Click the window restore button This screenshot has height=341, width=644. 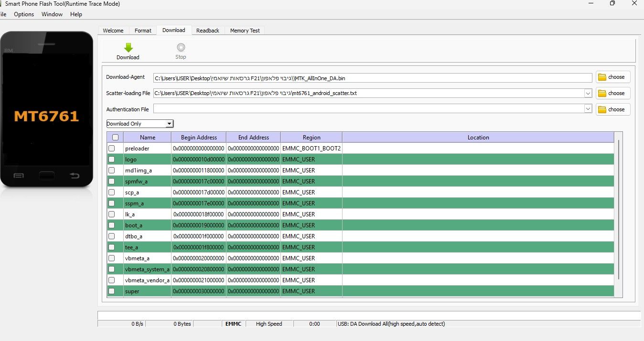[x=612, y=3]
